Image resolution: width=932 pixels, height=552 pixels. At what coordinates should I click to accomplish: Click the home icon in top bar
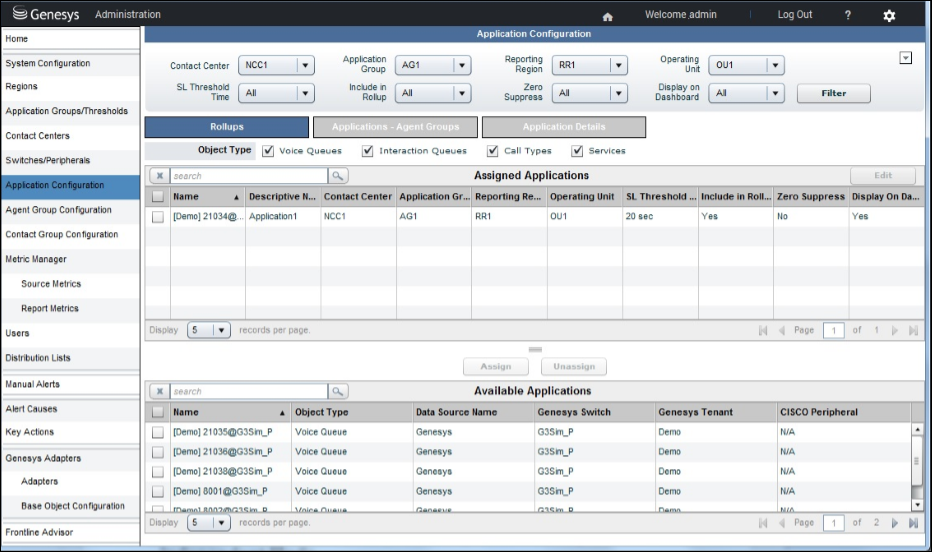[x=607, y=17]
